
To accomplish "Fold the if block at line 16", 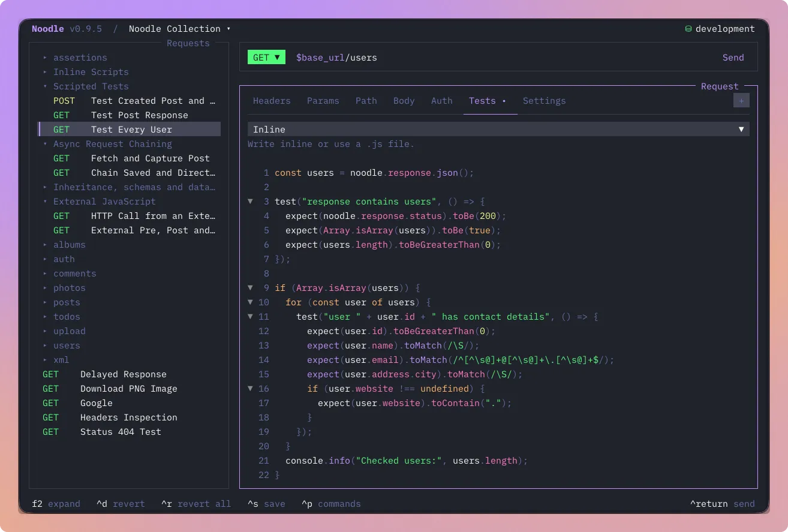I will 251,389.
